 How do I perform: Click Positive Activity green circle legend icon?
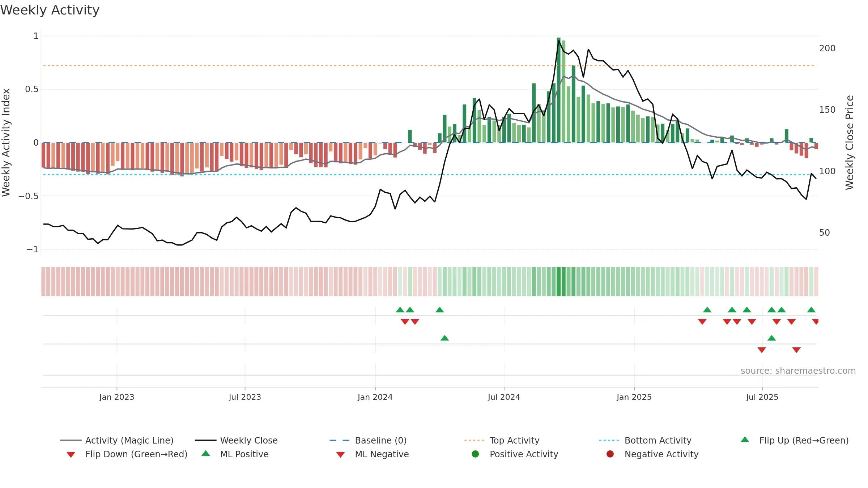[x=475, y=454]
